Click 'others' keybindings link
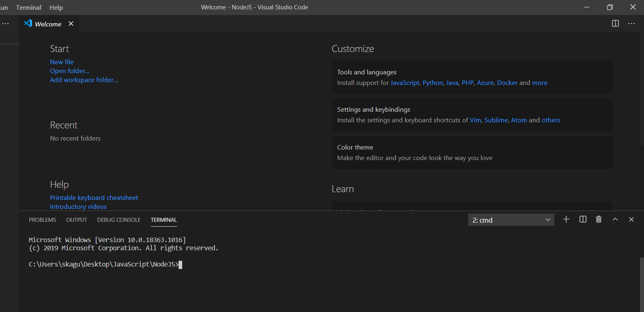644x312 pixels. click(x=551, y=120)
